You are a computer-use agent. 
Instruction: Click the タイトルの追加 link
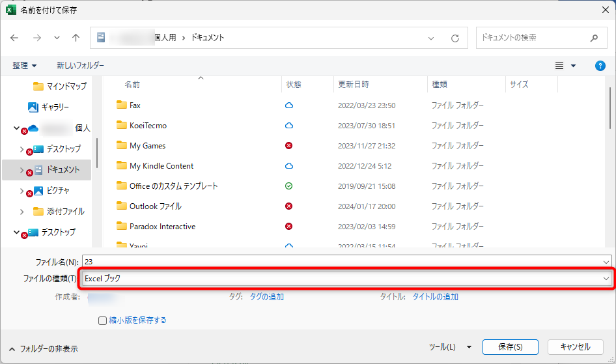coord(435,297)
